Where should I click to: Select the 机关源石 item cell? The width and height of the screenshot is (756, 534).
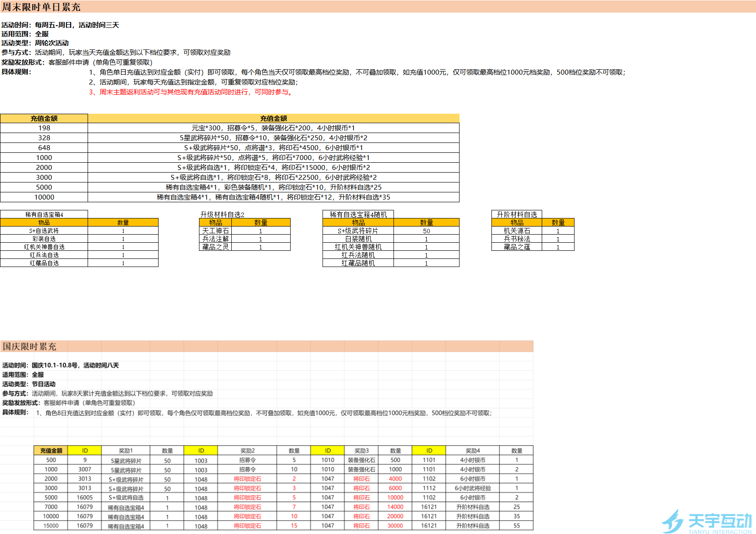click(517, 231)
